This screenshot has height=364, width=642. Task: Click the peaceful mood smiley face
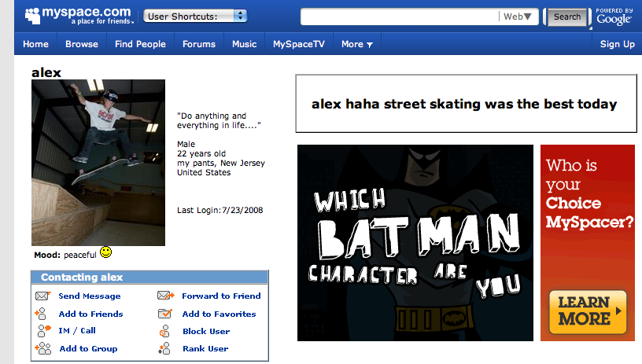pyautogui.click(x=105, y=253)
